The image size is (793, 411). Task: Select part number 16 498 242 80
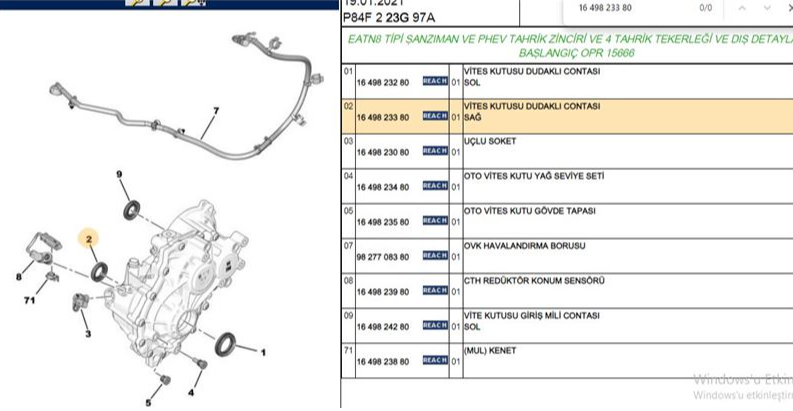(x=383, y=327)
